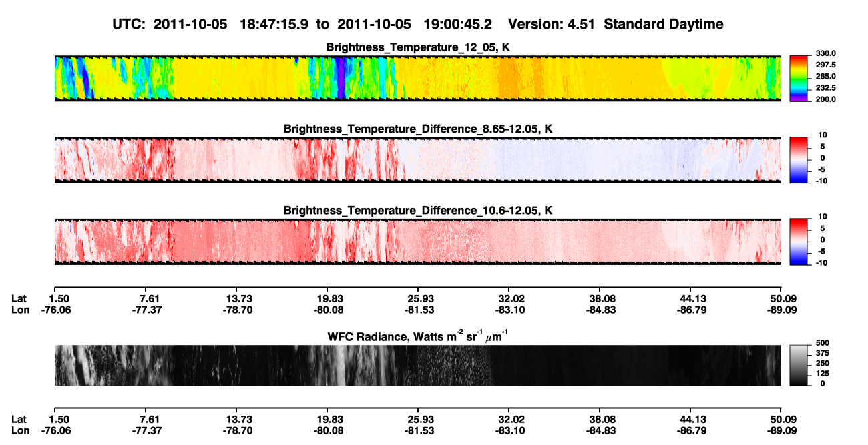
Task: Click the 8.65-12.05 difference red-blue color bar
Action: click(799, 159)
